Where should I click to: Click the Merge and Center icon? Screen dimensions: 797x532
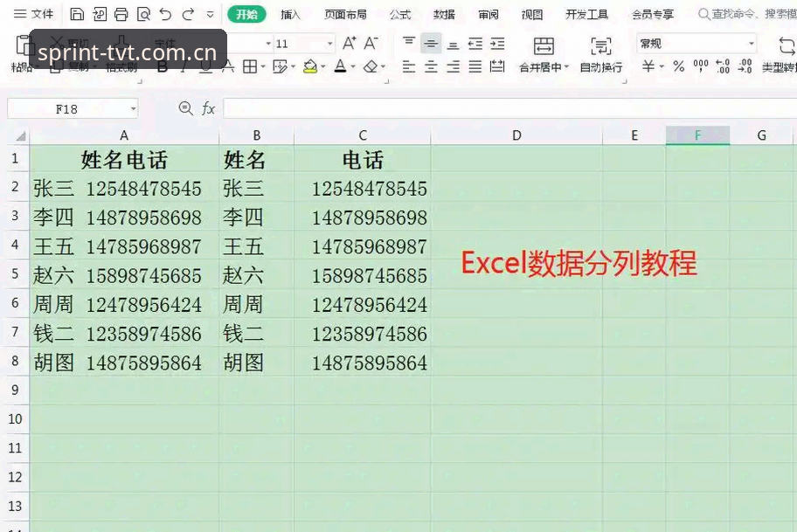pyautogui.click(x=544, y=45)
